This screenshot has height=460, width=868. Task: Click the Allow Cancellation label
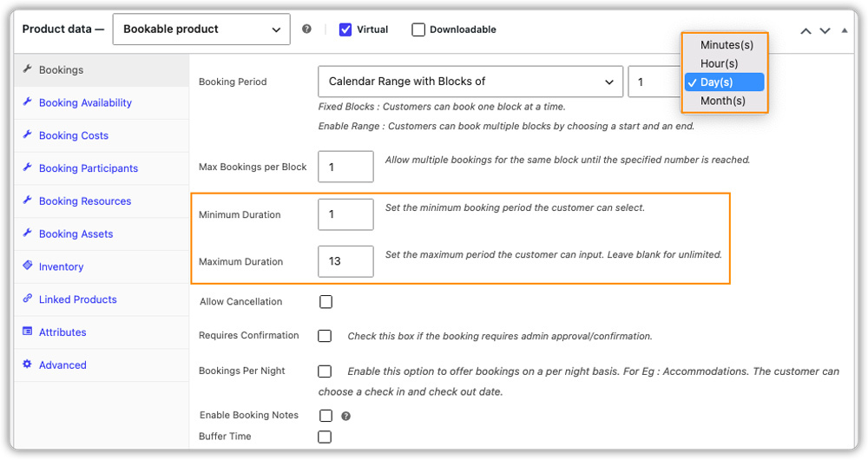click(x=240, y=302)
